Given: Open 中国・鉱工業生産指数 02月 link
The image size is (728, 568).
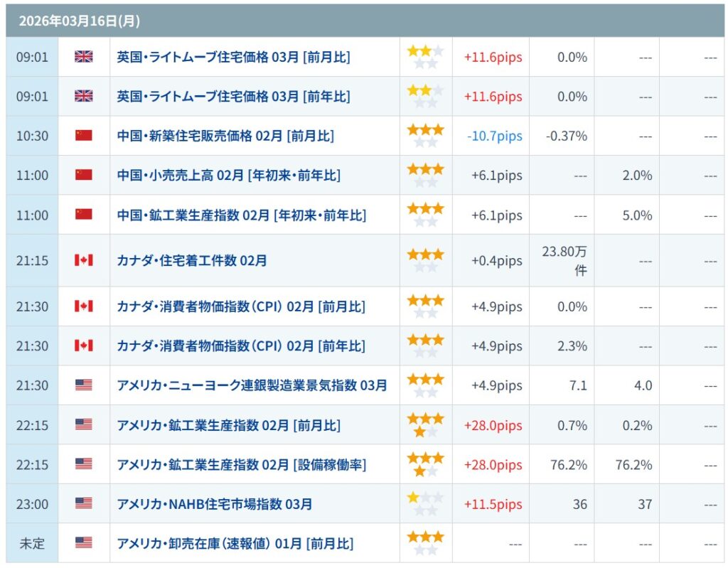Looking at the screenshot, I should point(241,215).
